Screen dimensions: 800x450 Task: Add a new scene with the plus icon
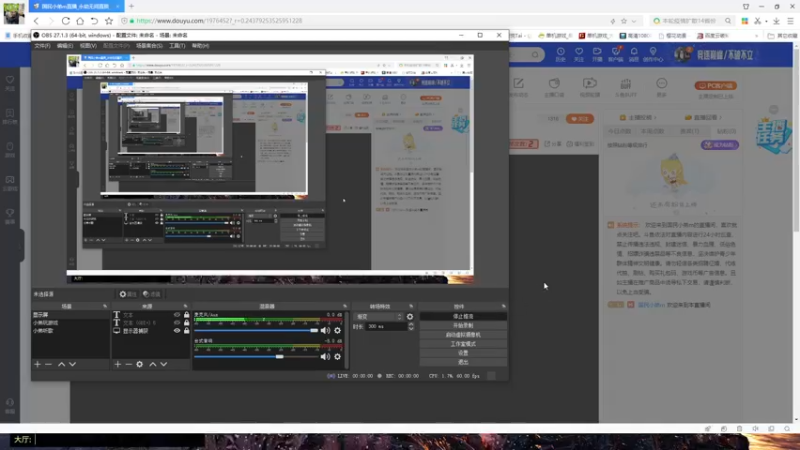point(37,364)
